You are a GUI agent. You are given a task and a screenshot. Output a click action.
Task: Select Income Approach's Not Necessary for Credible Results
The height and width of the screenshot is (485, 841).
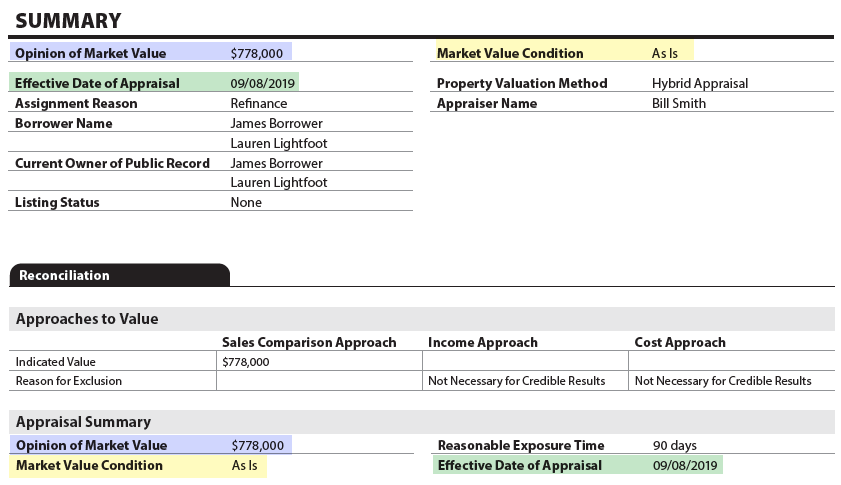[517, 381]
